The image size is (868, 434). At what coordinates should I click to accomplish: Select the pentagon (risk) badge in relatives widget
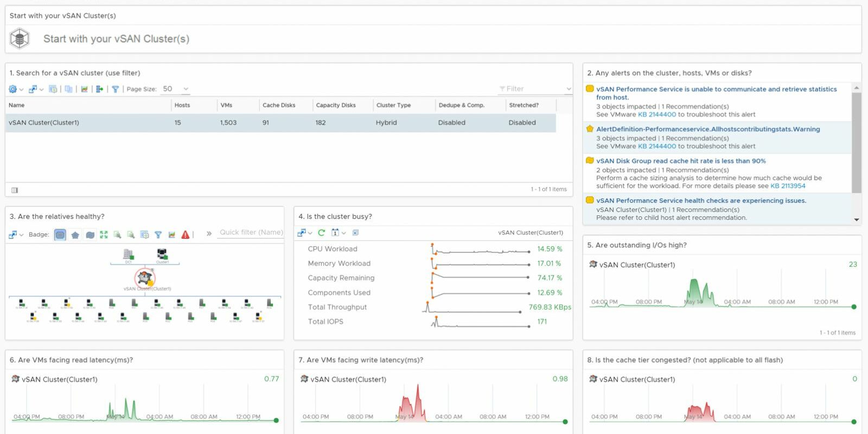coord(75,235)
